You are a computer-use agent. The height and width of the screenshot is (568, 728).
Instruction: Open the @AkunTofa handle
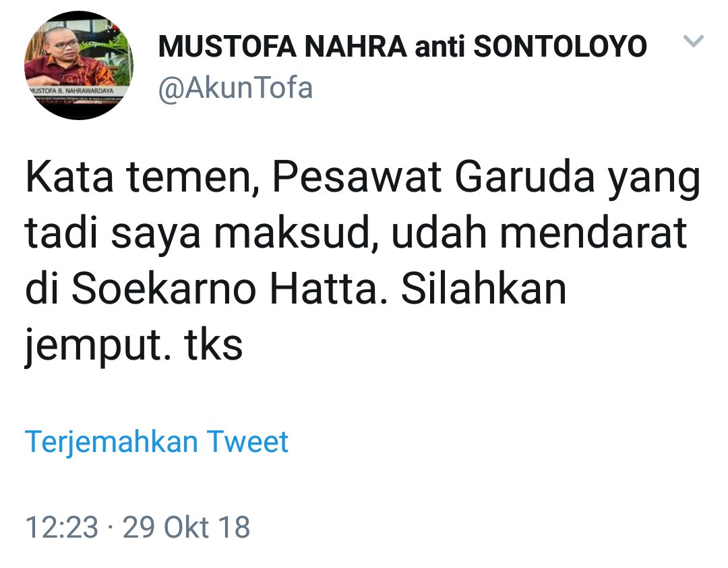(x=235, y=88)
